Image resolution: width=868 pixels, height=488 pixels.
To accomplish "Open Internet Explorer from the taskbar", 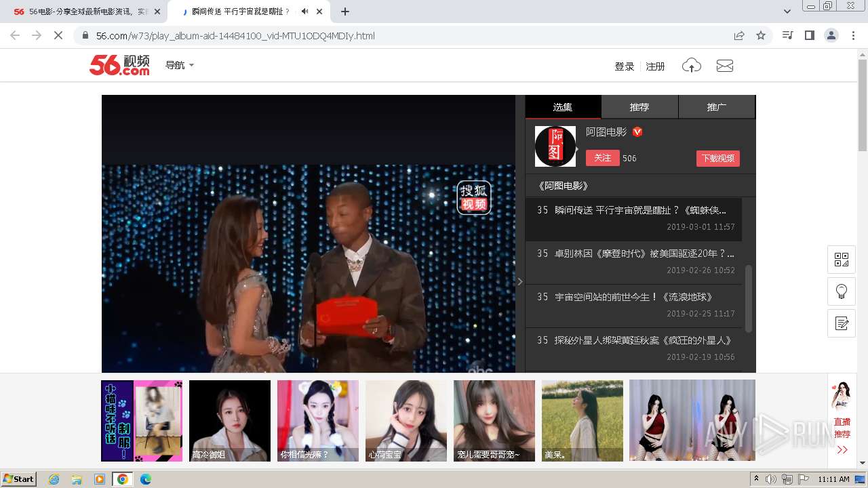I will point(54,479).
